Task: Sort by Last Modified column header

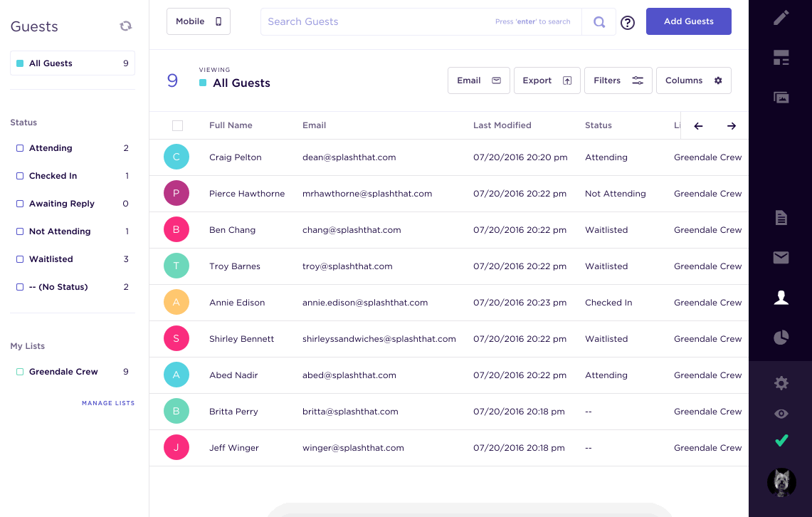Action: [x=502, y=125]
